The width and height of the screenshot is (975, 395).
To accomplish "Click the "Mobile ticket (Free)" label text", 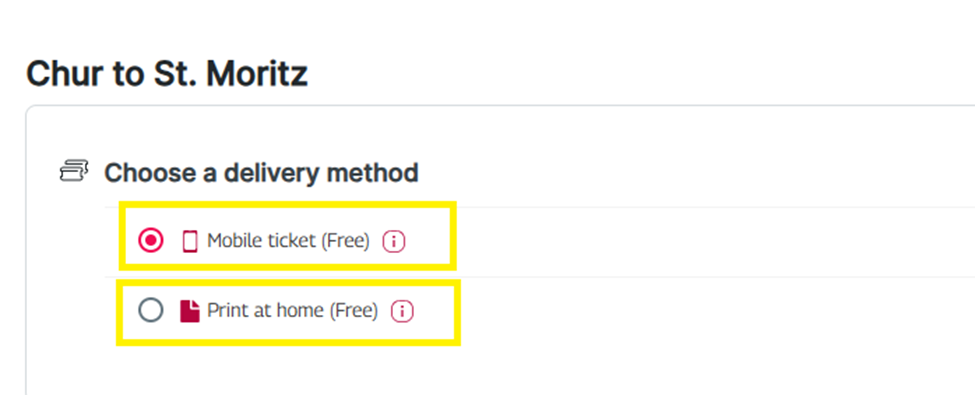I will [x=289, y=241].
